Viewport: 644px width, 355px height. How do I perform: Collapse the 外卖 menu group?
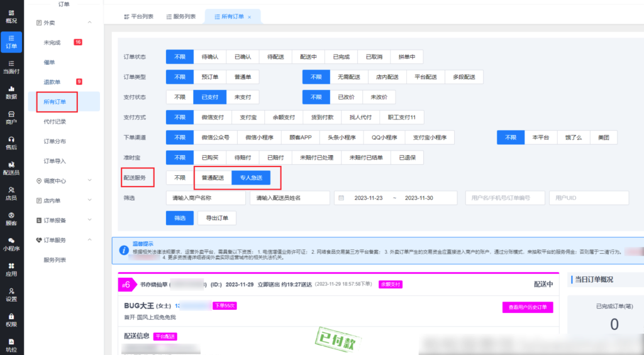[89, 23]
